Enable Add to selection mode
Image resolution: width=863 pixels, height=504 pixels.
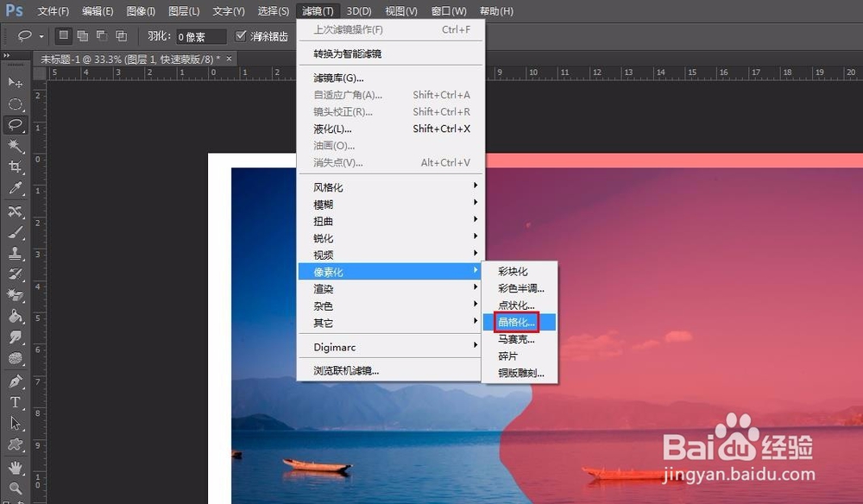[x=83, y=36]
